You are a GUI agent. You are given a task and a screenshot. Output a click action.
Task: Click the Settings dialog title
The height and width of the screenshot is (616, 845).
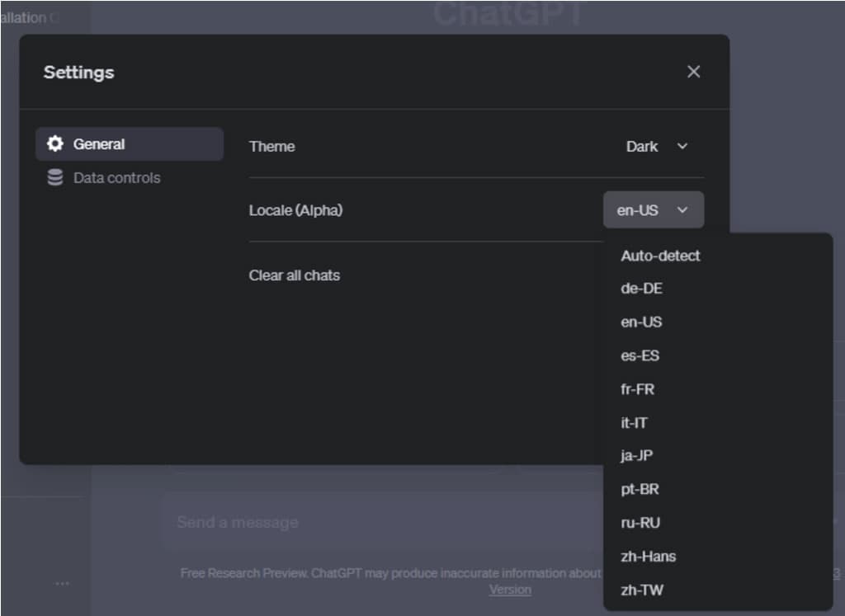[78, 72]
